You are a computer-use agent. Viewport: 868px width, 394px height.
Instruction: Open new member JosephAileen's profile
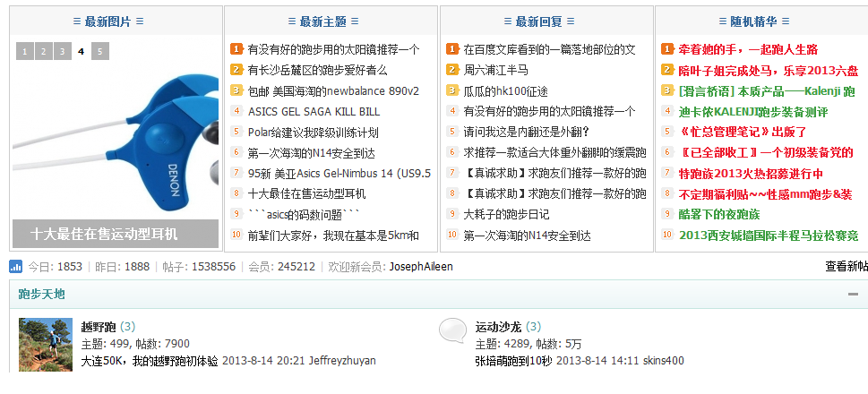[x=421, y=267]
